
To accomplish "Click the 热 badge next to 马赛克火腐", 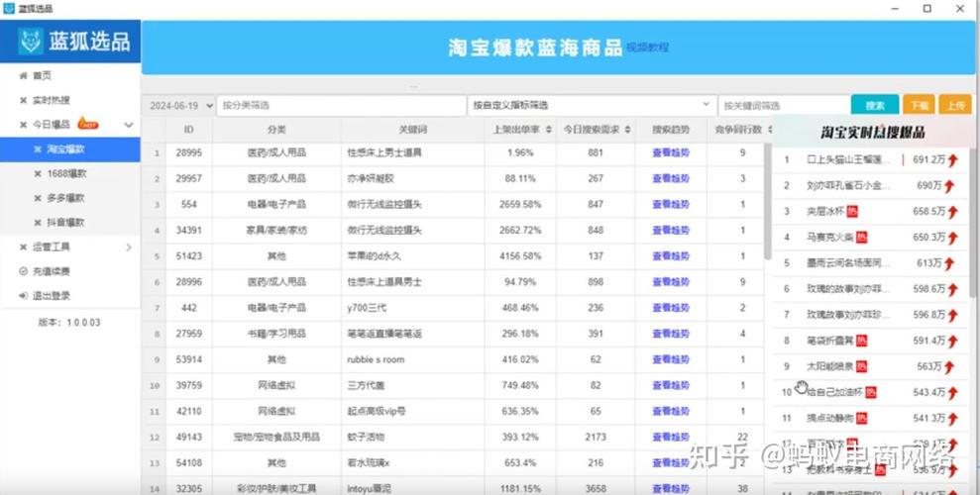I will [x=862, y=238].
